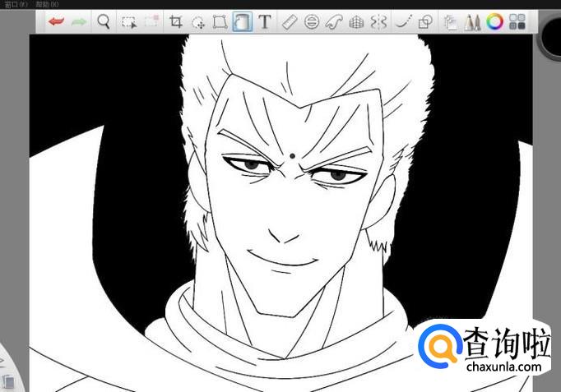Open the Layer editor panel
Image resolution: width=561 pixels, height=392 pixels.
click(450, 22)
